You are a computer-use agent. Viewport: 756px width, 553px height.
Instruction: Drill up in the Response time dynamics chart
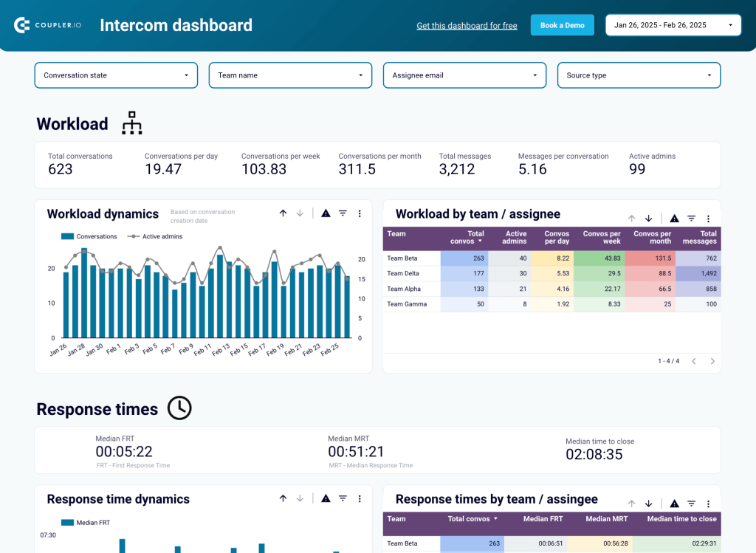click(x=283, y=498)
